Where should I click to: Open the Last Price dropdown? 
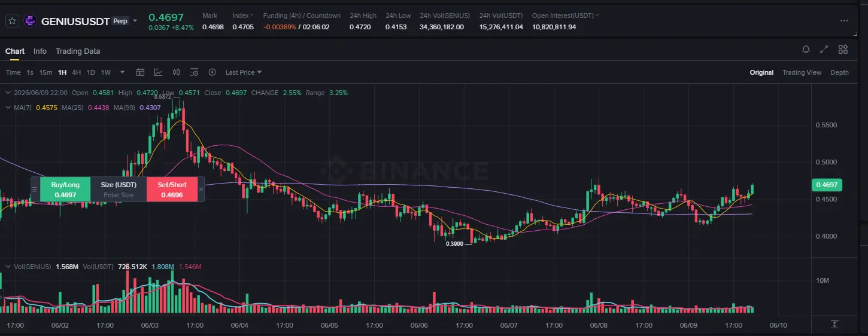(x=244, y=72)
